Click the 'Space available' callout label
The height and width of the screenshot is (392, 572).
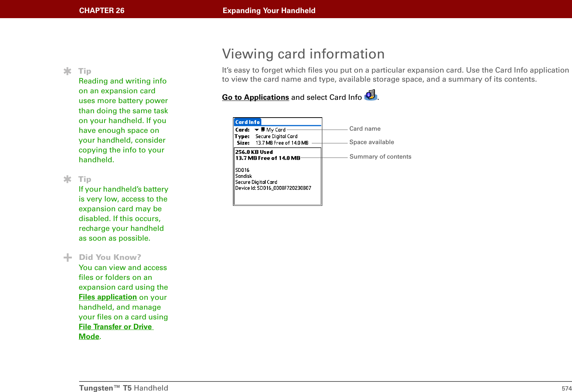tap(372, 142)
